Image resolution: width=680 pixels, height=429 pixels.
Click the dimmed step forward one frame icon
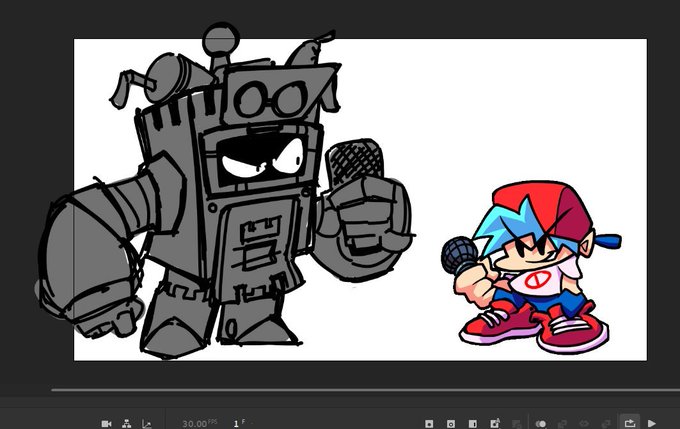(x=606, y=423)
